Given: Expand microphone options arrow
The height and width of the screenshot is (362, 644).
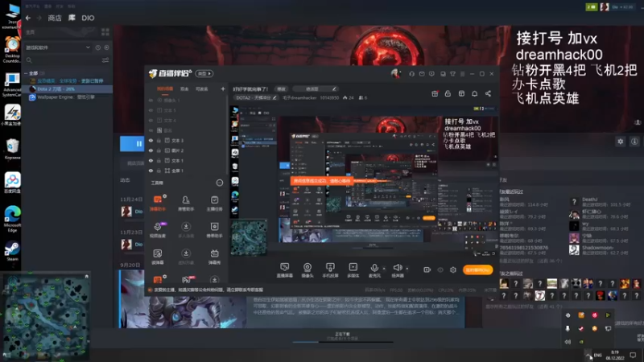Looking at the screenshot, I should [384, 269].
